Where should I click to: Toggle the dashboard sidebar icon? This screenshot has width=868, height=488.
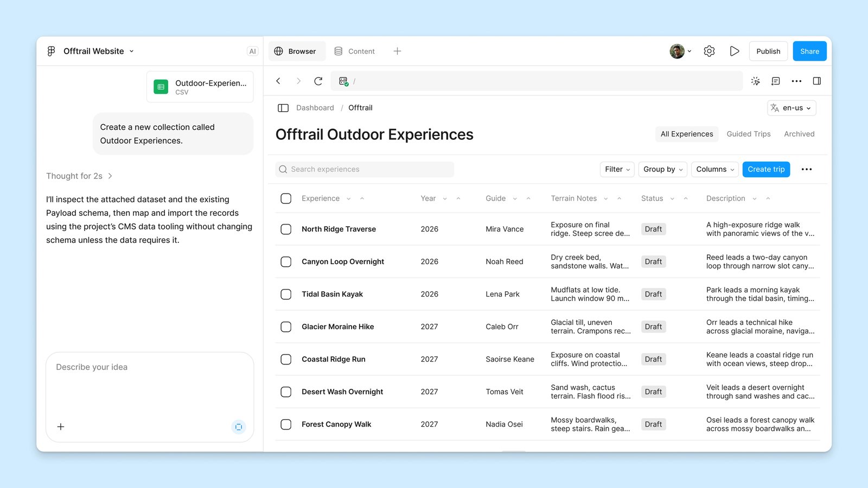point(283,108)
